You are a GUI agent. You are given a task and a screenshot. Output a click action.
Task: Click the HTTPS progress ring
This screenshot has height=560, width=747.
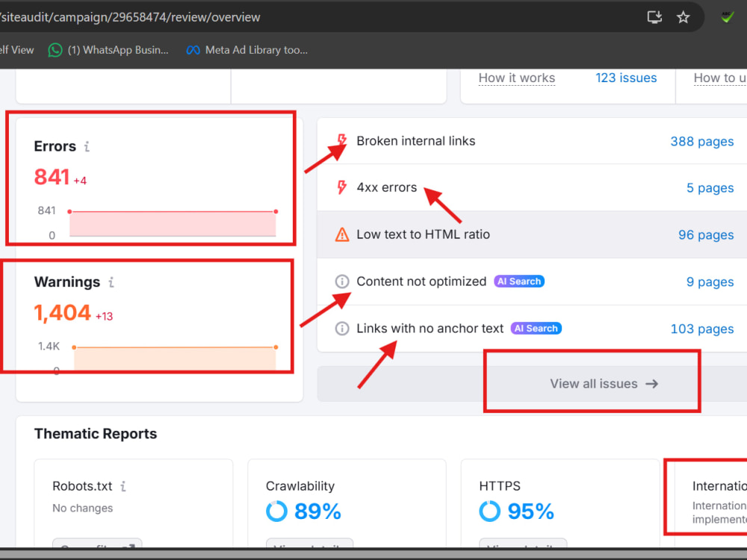tap(490, 511)
